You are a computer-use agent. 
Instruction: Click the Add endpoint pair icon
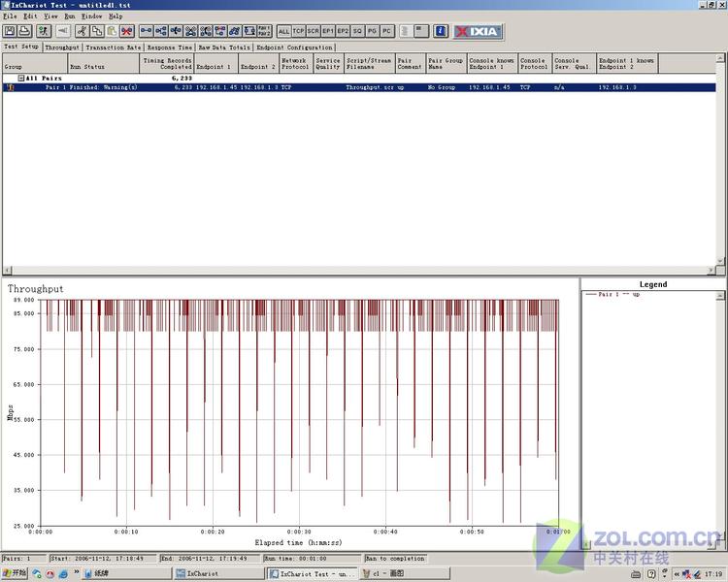[x=147, y=31]
